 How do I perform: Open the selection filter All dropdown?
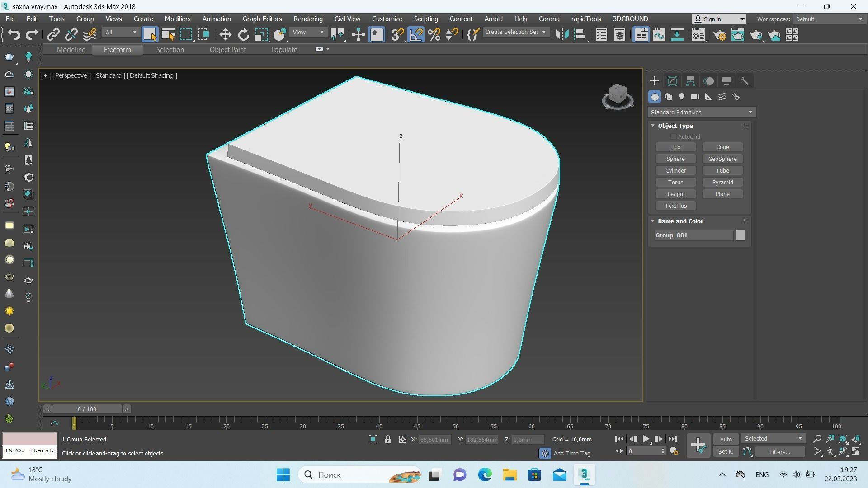click(x=121, y=33)
